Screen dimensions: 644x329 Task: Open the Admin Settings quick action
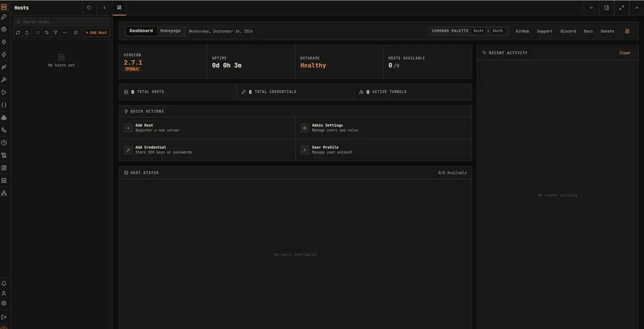pyautogui.click(x=384, y=128)
